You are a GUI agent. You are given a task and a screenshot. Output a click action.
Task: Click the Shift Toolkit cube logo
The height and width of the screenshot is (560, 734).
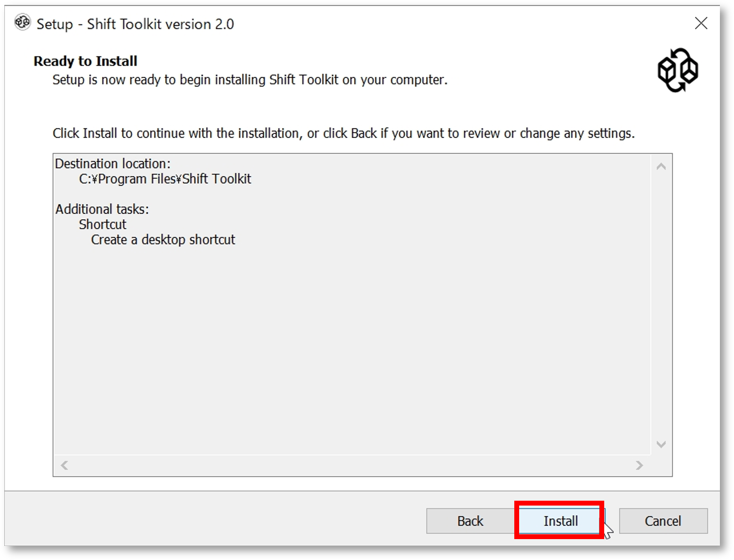(678, 70)
